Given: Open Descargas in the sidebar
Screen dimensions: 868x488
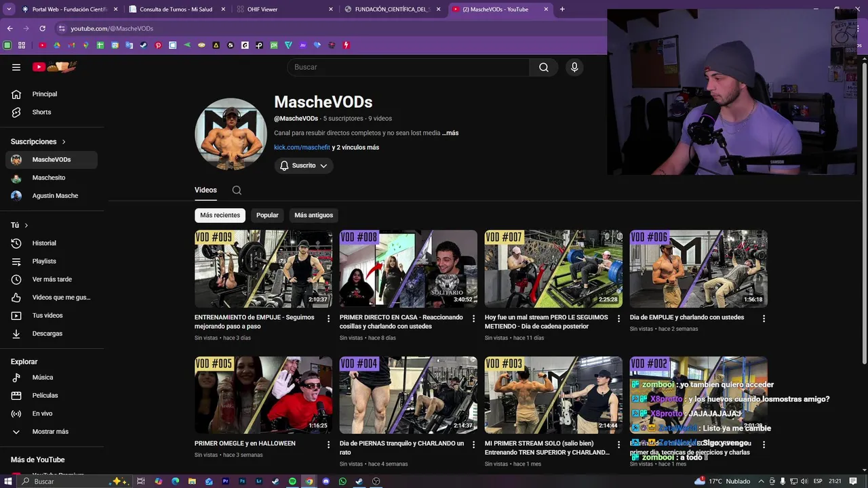Looking at the screenshot, I should tap(52, 333).
